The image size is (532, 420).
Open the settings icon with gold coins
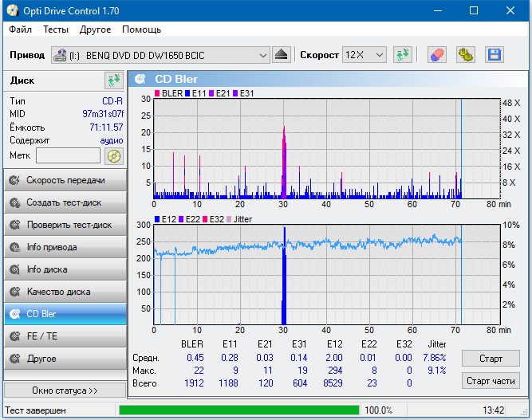[x=465, y=55]
